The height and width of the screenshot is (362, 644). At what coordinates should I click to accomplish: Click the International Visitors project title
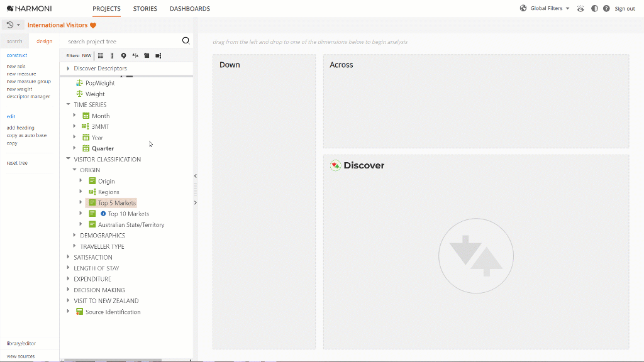(57, 25)
